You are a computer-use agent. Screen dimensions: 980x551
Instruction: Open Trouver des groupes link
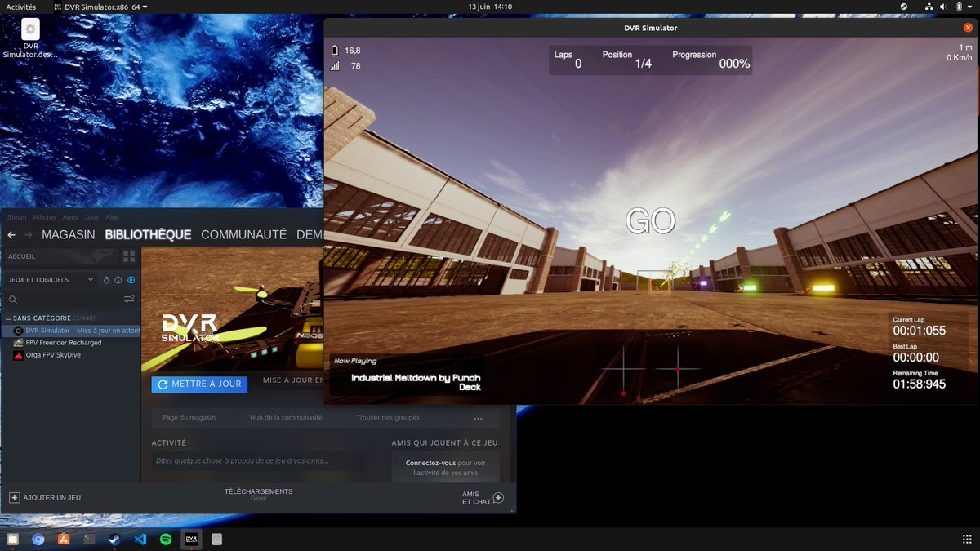click(x=388, y=418)
